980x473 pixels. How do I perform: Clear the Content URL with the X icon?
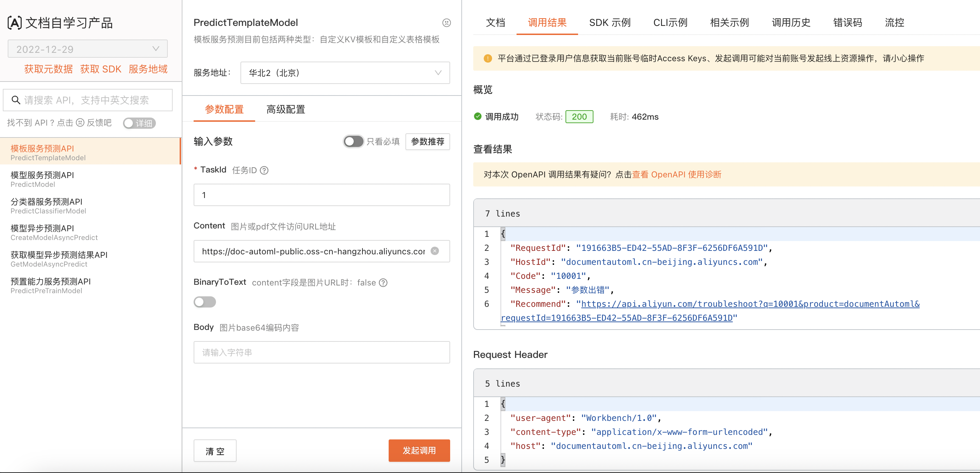(435, 251)
